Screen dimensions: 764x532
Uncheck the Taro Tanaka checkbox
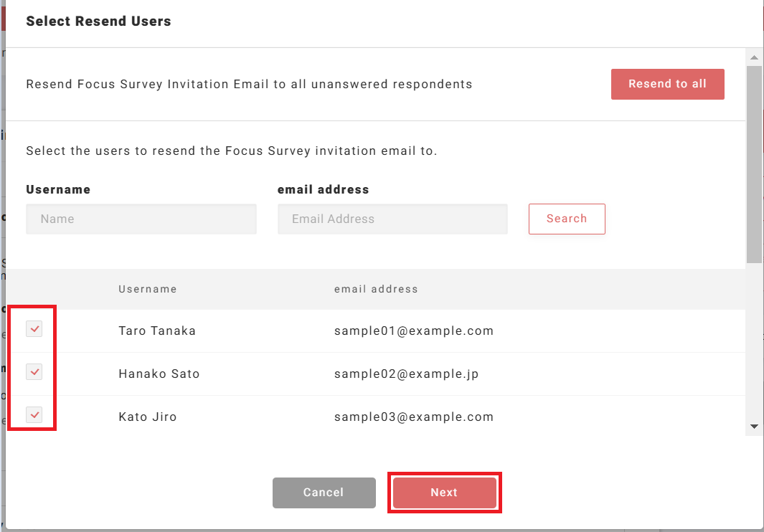point(34,329)
